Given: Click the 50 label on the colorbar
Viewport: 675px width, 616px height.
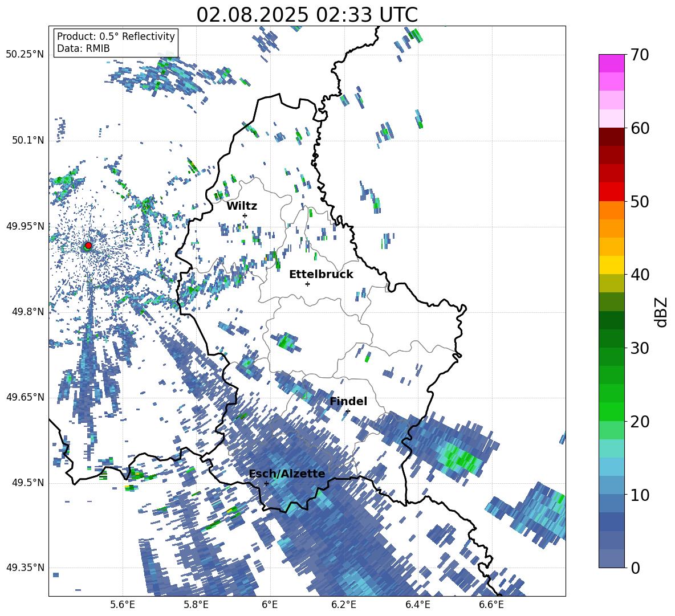Looking at the screenshot, I should (x=640, y=201).
